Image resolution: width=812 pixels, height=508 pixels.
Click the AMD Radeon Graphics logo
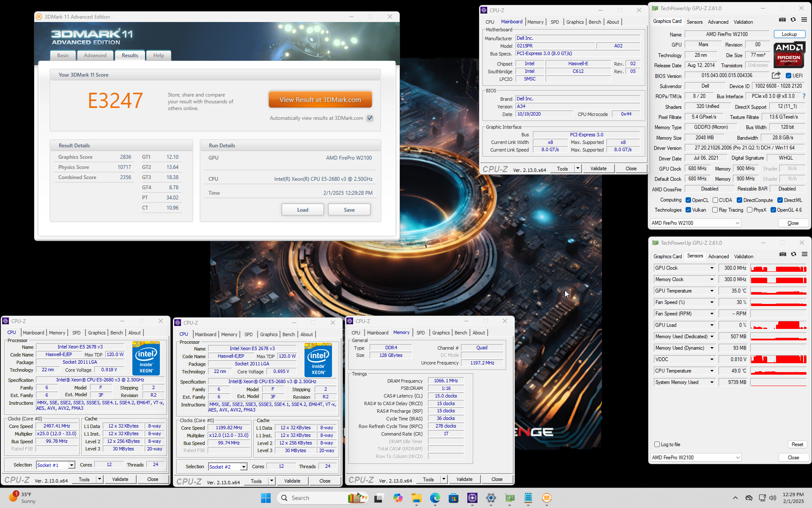789,54
